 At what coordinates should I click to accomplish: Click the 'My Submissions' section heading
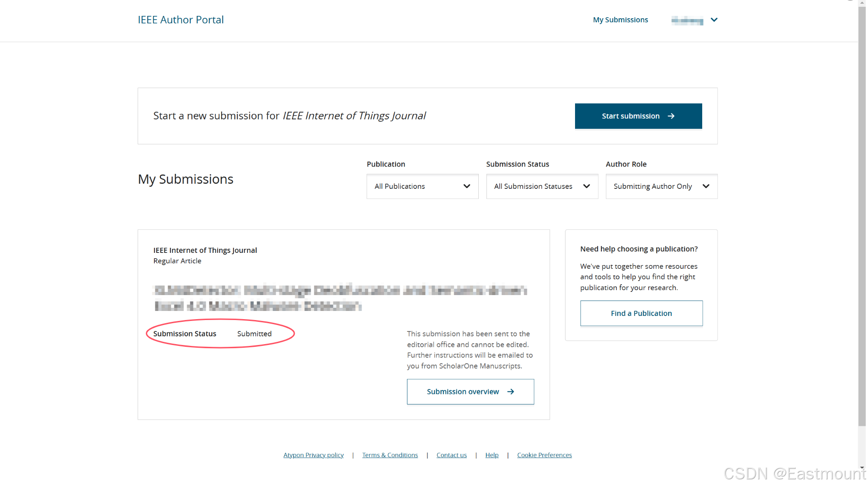[185, 179]
